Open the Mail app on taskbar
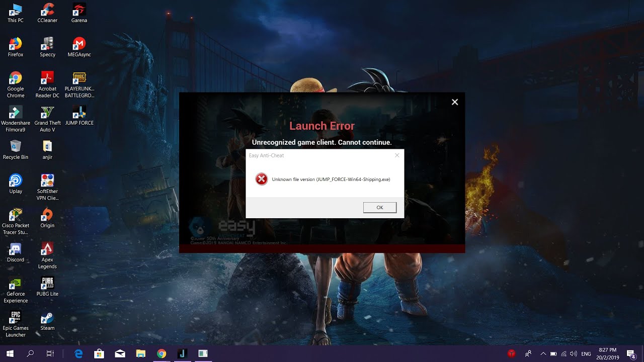This screenshot has height=362, width=644. [x=120, y=353]
